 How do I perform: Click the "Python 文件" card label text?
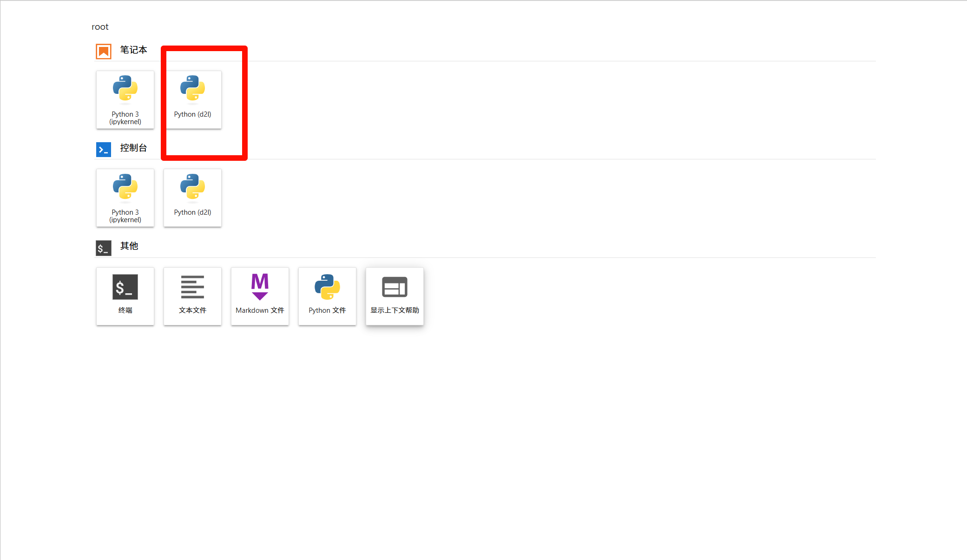tap(327, 310)
